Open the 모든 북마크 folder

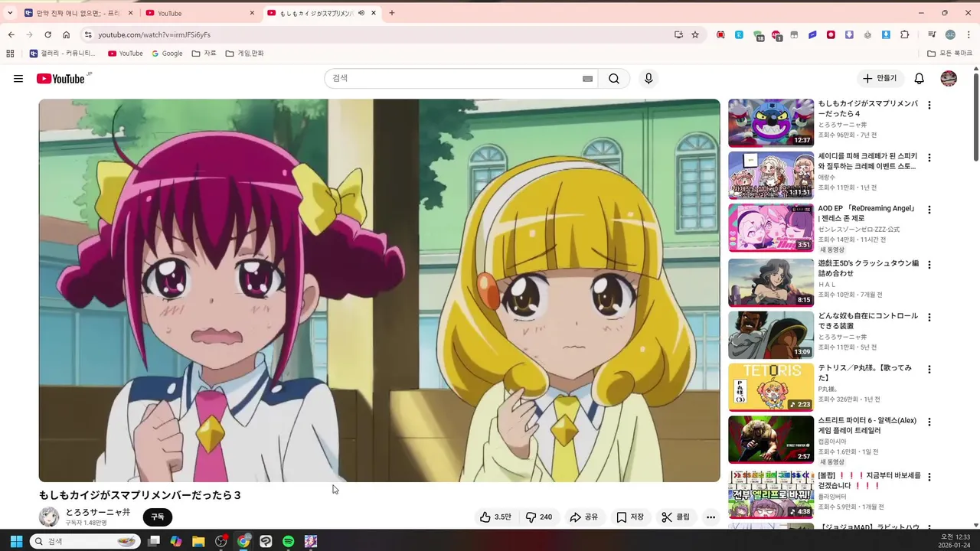click(x=949, y=54)
